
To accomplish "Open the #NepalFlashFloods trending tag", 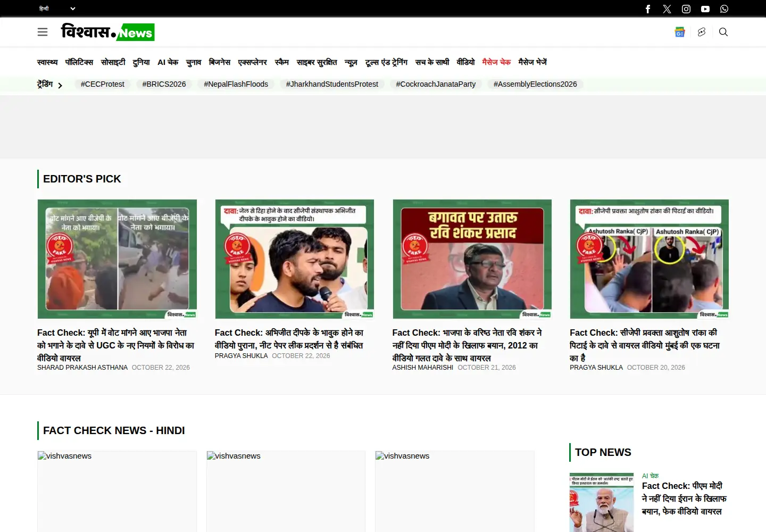I will coord(236,84).
